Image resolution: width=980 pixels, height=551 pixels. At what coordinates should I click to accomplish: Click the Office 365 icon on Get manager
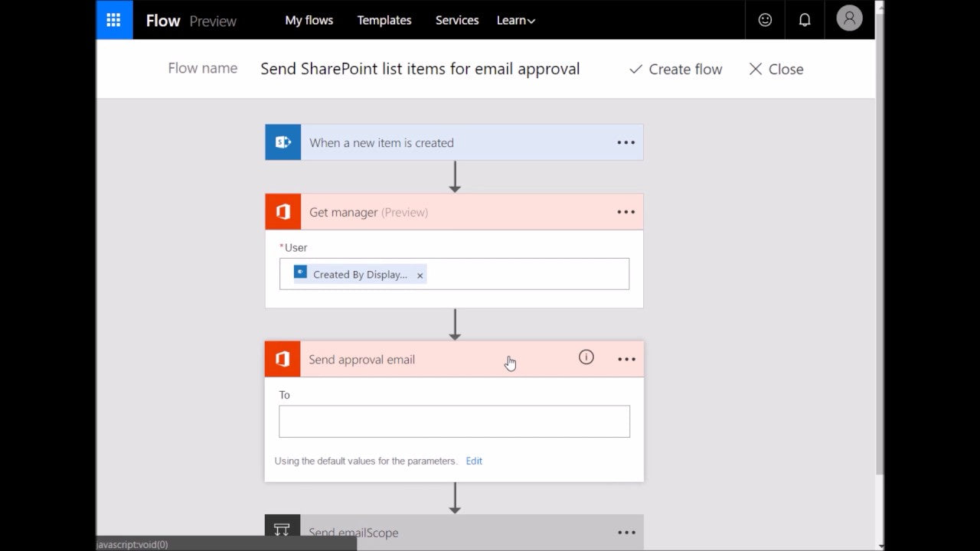(x=283, y=212)
